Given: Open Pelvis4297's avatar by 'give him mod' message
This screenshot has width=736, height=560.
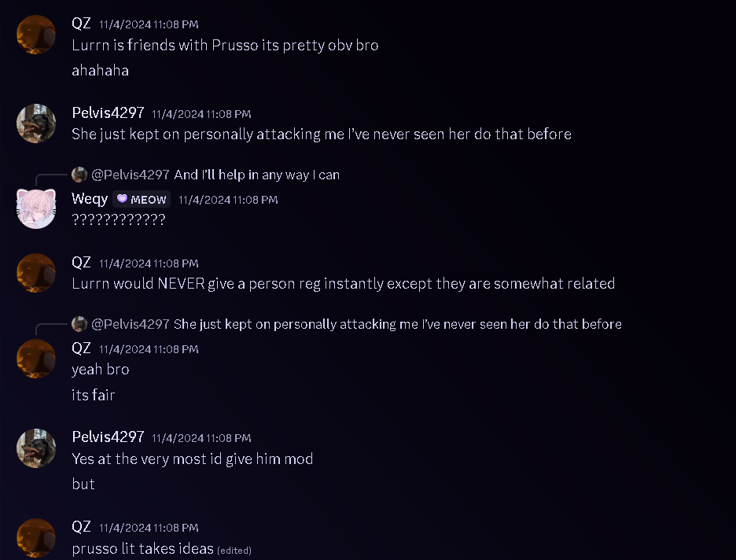Looking at the screenshot, I should (36, 448).
